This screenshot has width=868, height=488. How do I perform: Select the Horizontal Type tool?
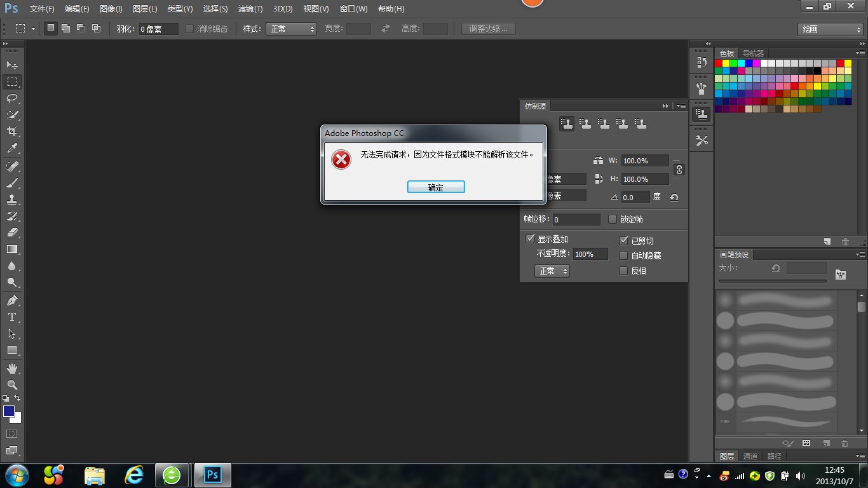coord(12,317)
